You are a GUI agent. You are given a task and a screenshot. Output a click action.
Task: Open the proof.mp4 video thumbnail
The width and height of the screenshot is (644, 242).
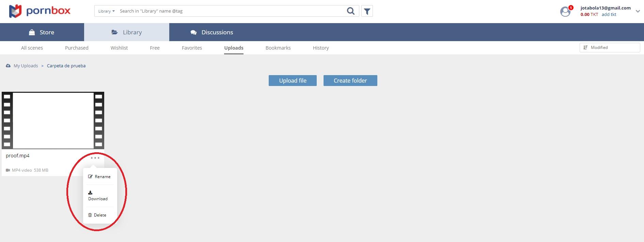[x=53, y=121]
